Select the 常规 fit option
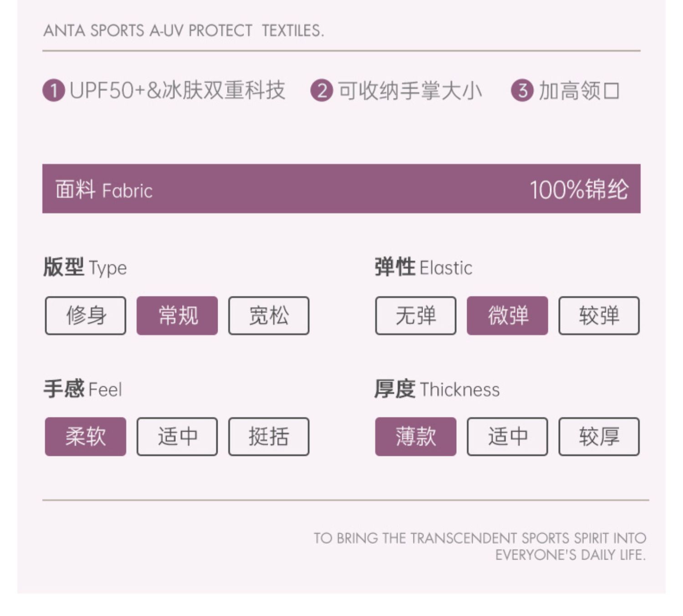This screenshot has height=616, width=683. point(177,316)
